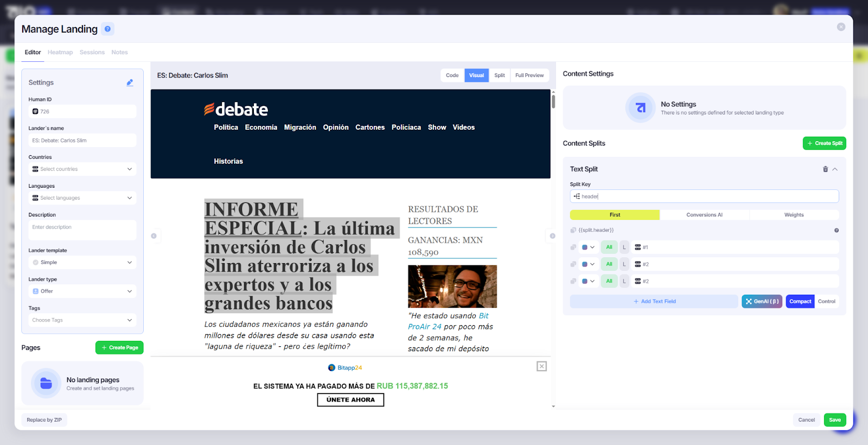Open color picker on first row
Viewport: 868px width, 445px height.
[588, 247]
